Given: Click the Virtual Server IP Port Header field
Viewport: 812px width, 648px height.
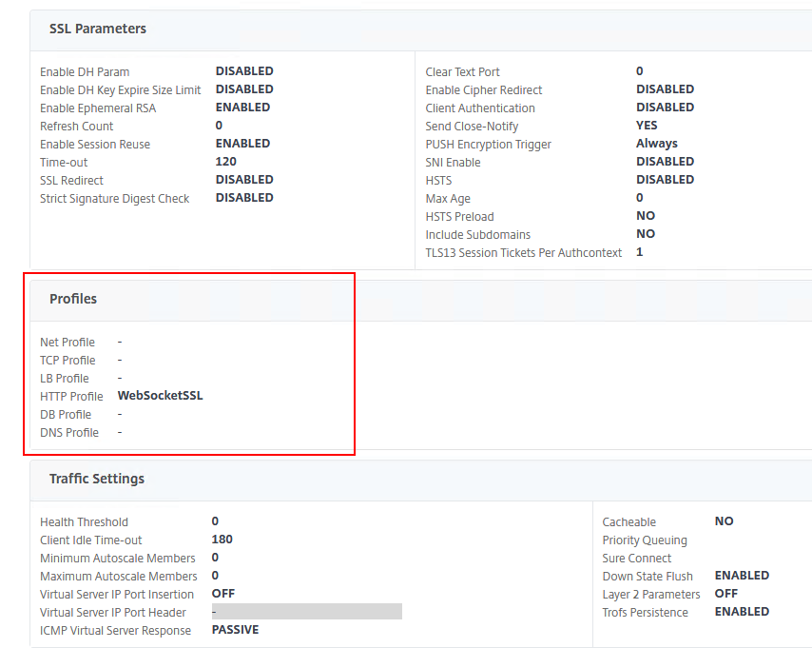Looking at the screenshot, I should tap(306, 612).
